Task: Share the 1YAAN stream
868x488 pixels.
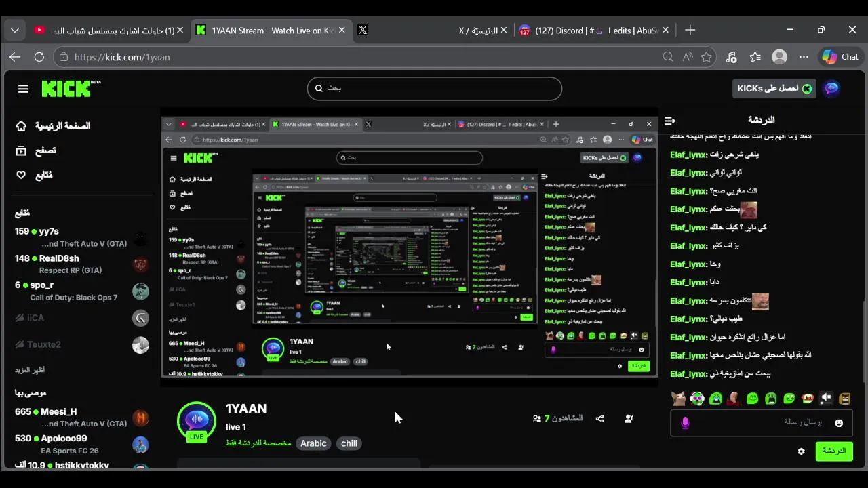Action: [x=599, y=419]
